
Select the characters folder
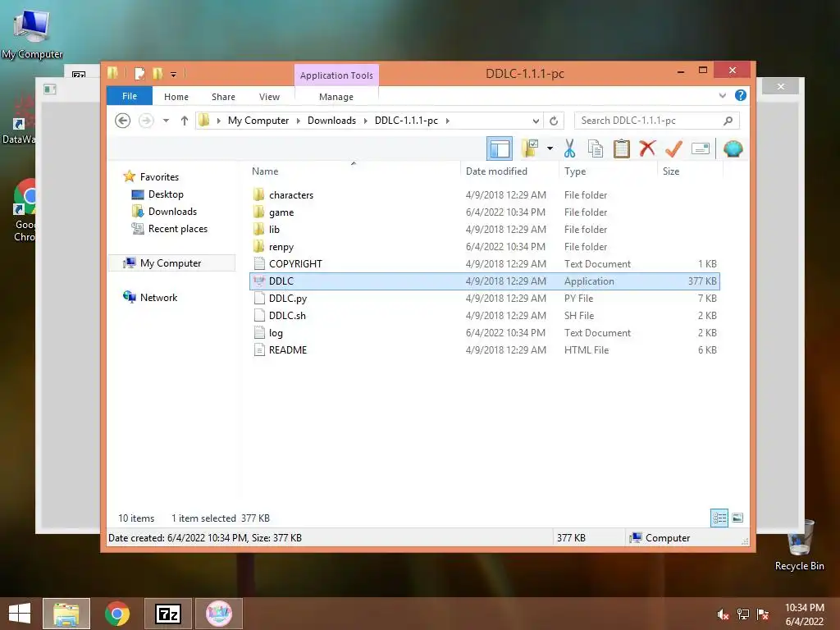tap(484, 195)
